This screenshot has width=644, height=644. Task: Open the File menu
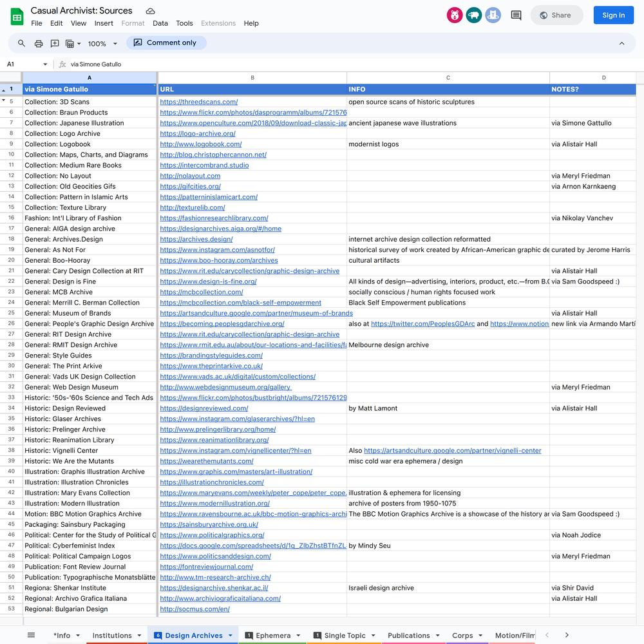point(37,23)
